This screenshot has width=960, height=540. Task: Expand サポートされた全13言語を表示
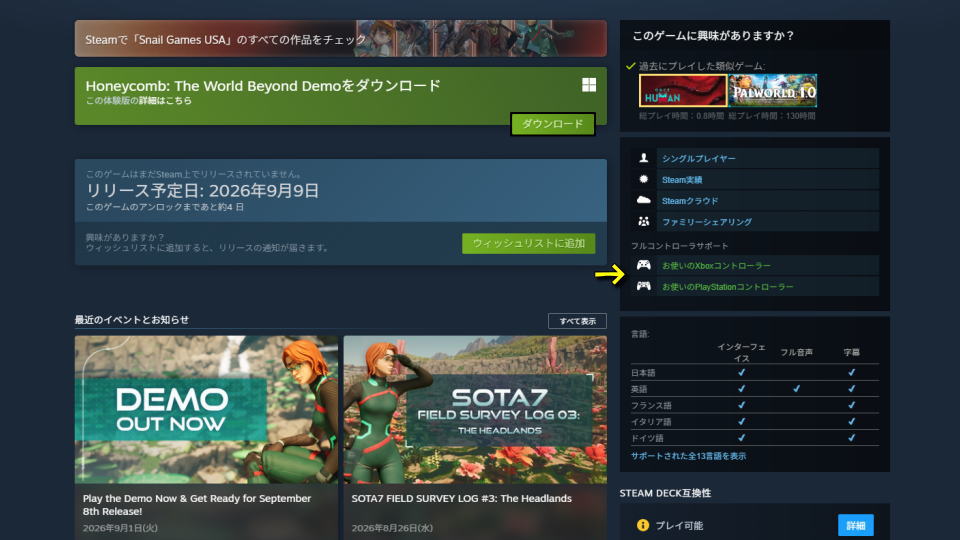(x=688, y=456)
